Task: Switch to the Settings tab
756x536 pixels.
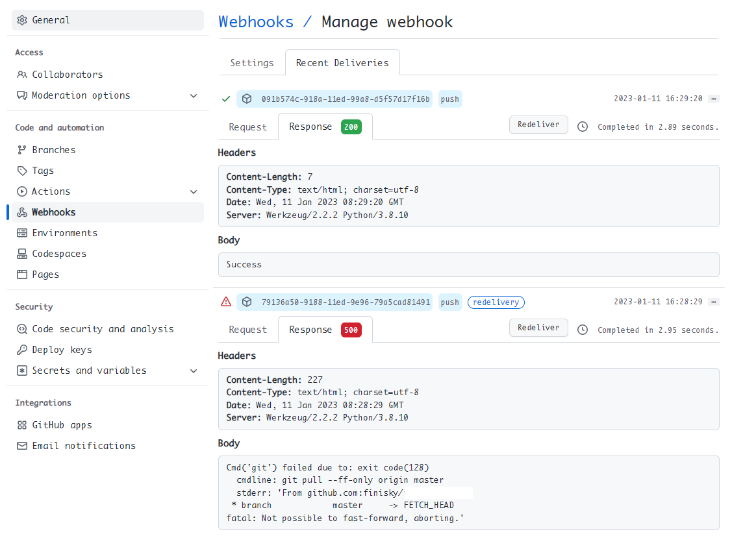Action: (x=252, y=62)
